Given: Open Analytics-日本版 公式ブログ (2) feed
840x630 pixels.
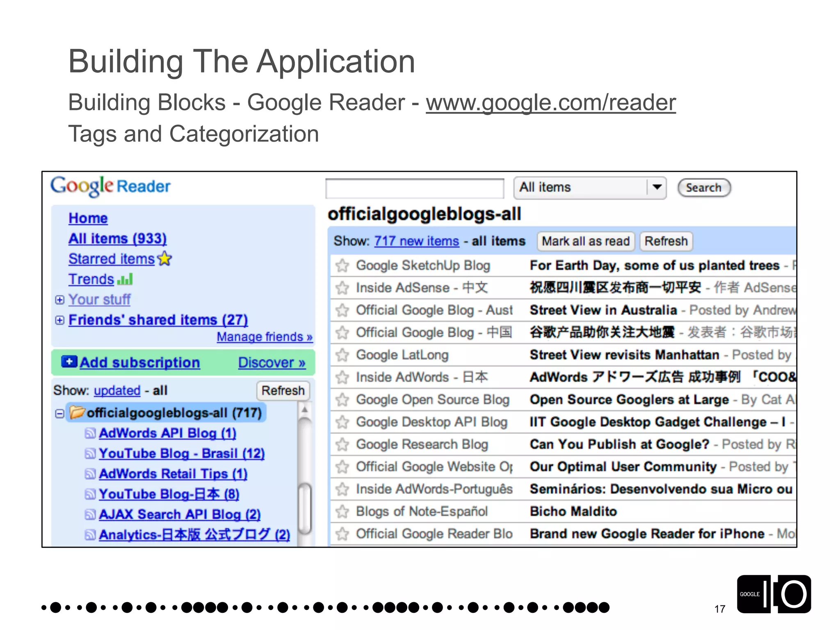Looking at the screenshot, I should point(194,534).
